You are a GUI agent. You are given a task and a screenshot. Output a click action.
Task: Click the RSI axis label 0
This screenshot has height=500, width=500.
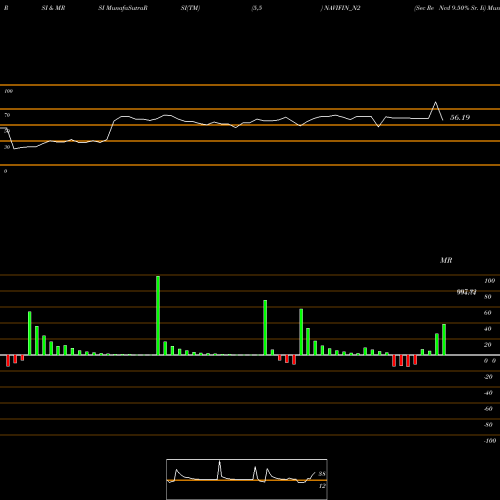5,171
